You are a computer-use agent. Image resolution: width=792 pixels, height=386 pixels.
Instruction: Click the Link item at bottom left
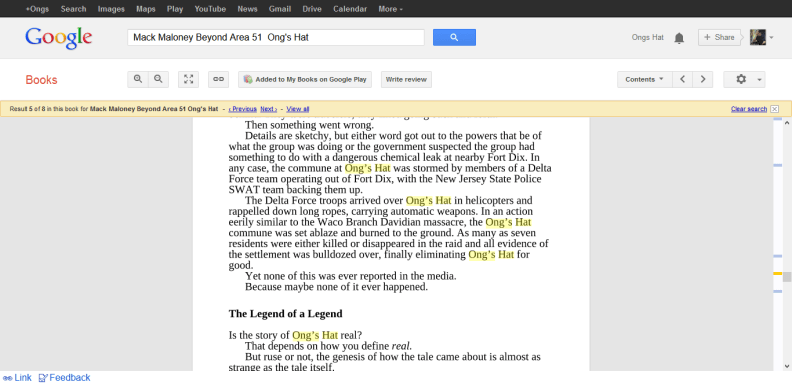click(x=17, y=377)
